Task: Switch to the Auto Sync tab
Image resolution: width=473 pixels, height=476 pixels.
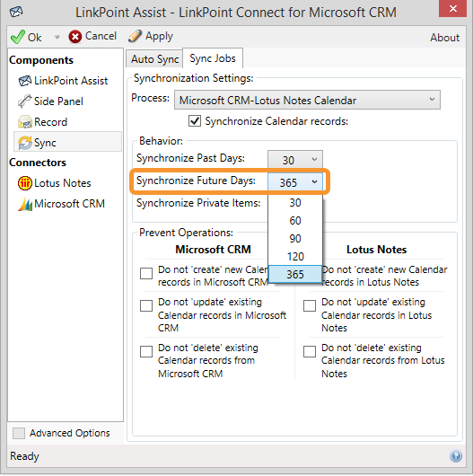Action: 154,59
